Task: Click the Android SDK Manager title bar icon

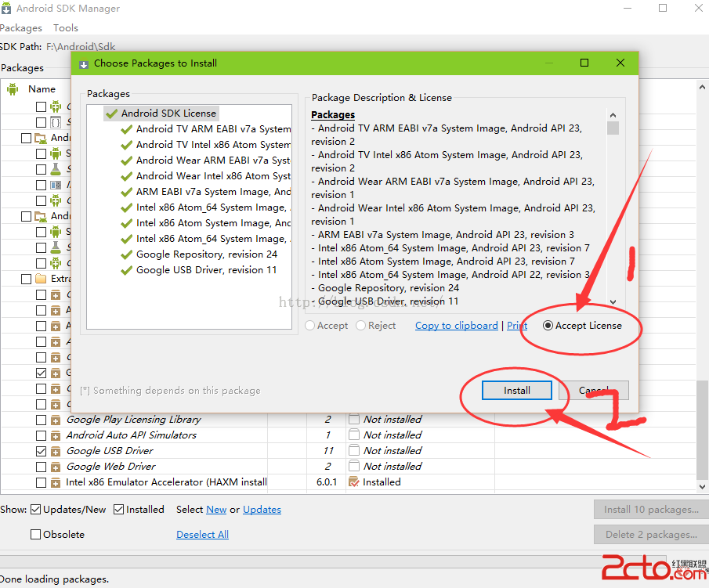Action: click(6, 8)
